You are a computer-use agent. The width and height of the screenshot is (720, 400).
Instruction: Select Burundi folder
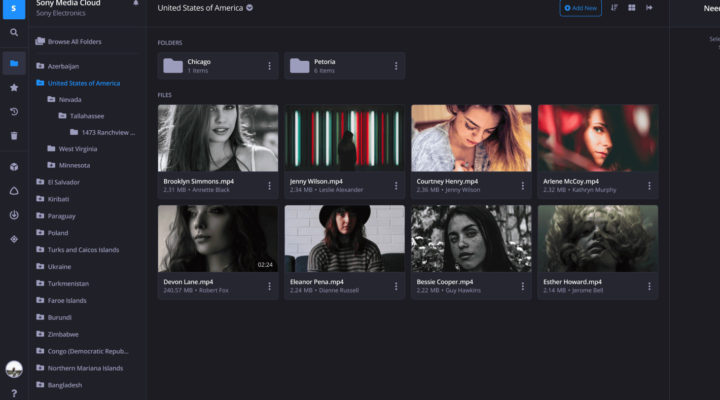point(54,317)
